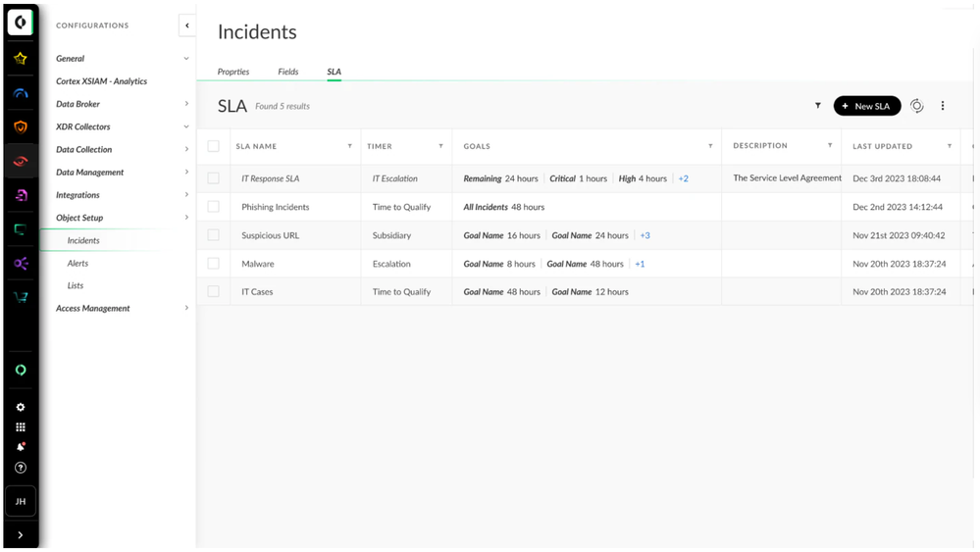Select Alerts under Object Setup
This screenshot has width=980, height=552.
(x=77, y=263)
